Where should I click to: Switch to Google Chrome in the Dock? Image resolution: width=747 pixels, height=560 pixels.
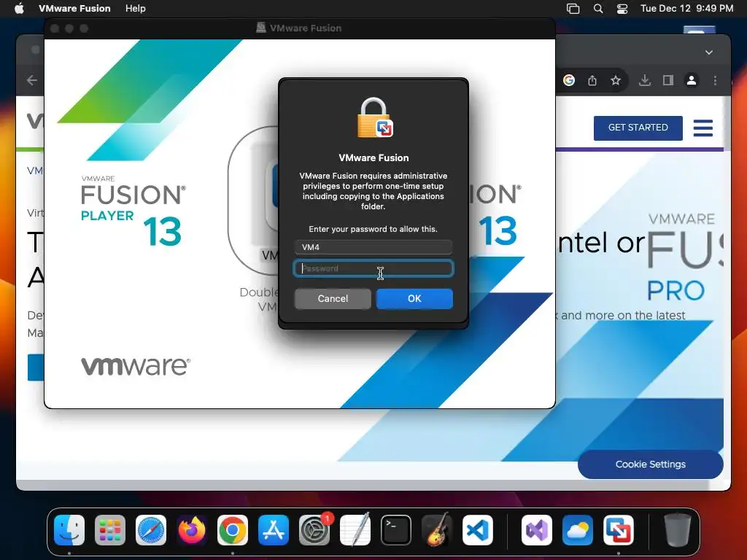(233, 530)
